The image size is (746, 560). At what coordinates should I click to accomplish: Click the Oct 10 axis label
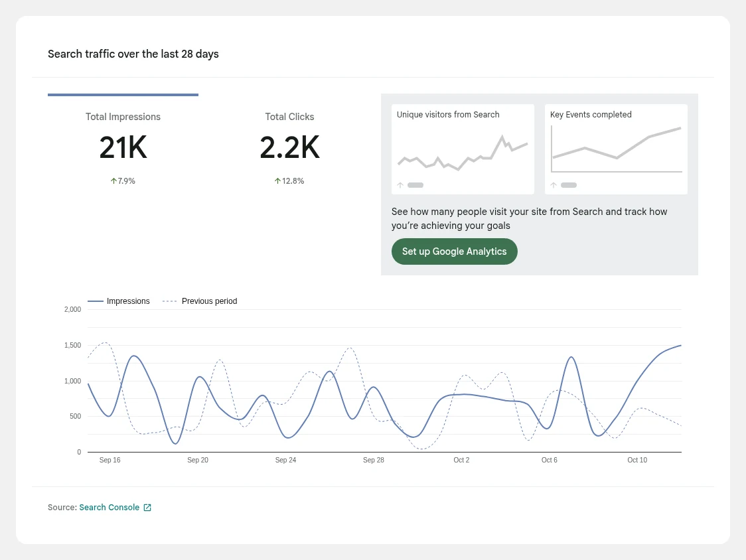(637, 460)
